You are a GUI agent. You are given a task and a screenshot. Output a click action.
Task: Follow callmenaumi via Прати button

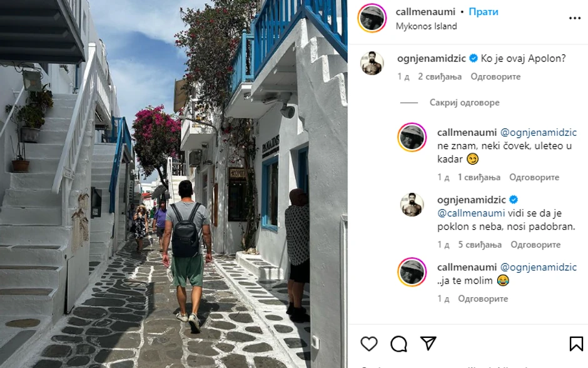484,12
